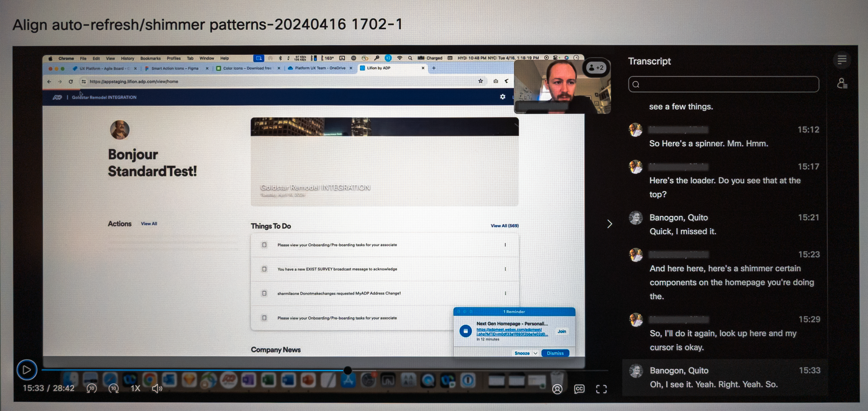Screen dimensions: 868x411
Task: Select the webcam thumbnail of the presenter
Action: point(562,86)
